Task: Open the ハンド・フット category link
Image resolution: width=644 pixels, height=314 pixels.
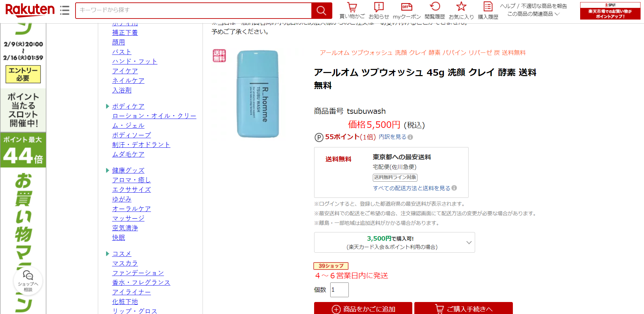Action: click(135, 61)
